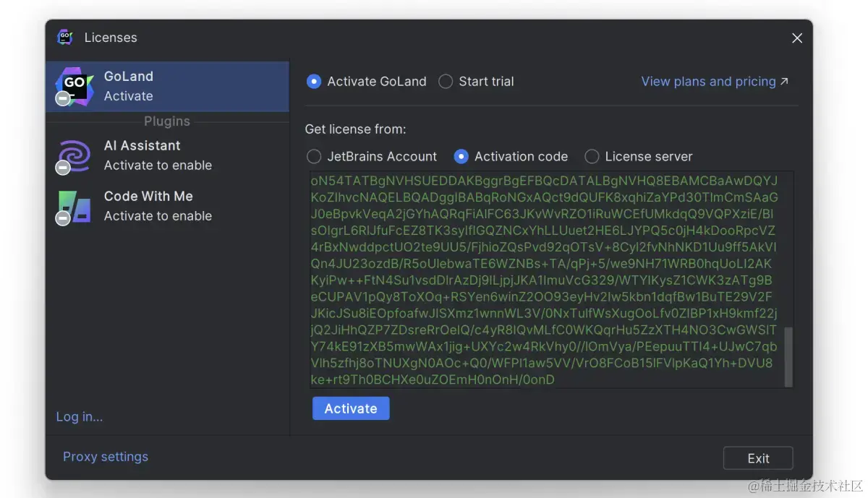Screen dimensions: 868x498
Task: Click the GoLand logo in title bar
Action: (65, 38)
